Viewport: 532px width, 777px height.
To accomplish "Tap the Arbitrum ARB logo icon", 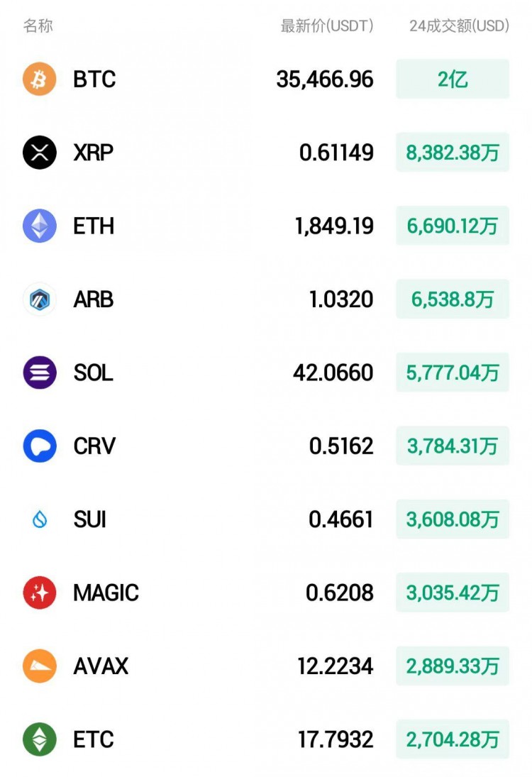I will [40, 299].
